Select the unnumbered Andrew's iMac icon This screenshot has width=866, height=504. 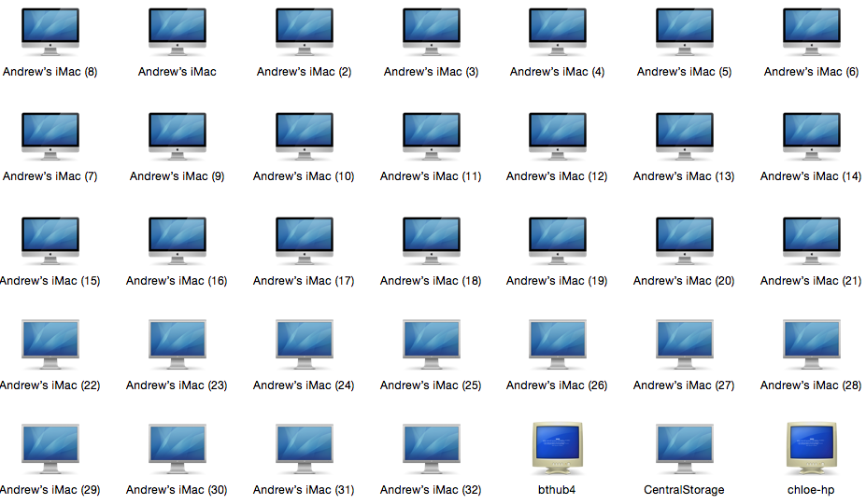coord(177,32)
